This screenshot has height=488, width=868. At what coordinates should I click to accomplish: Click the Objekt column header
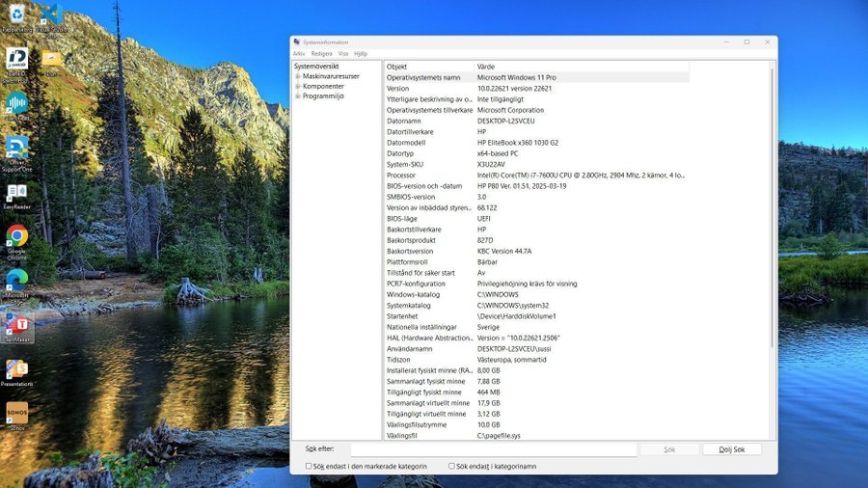[429, 67]
